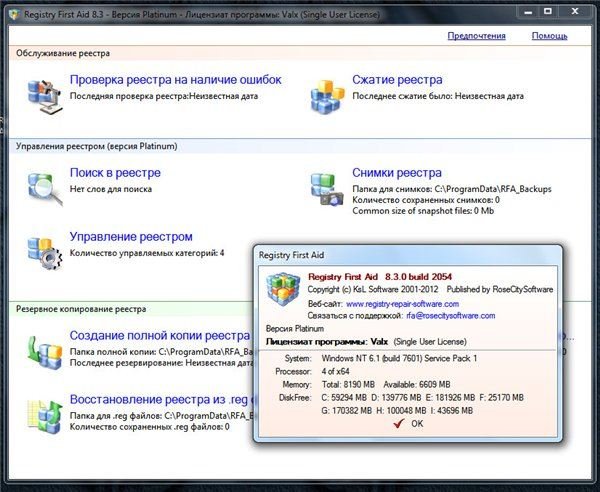Click the registry snapshots camera icon

326,189
